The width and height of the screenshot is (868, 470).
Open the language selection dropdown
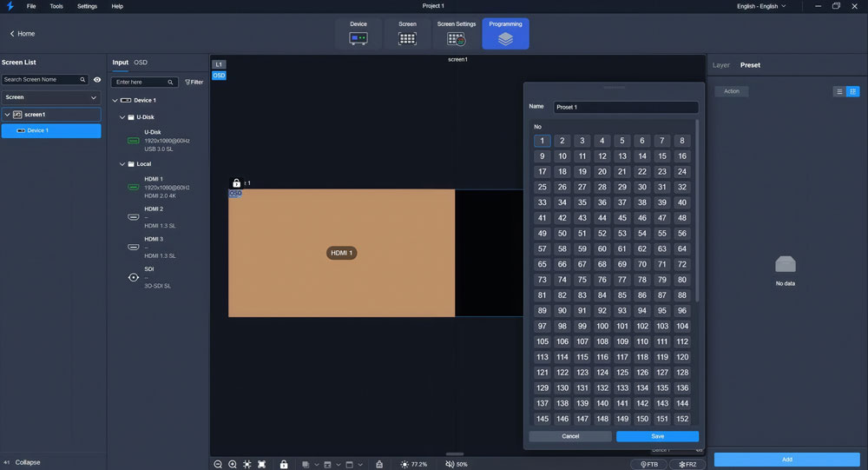pos(760,6)
